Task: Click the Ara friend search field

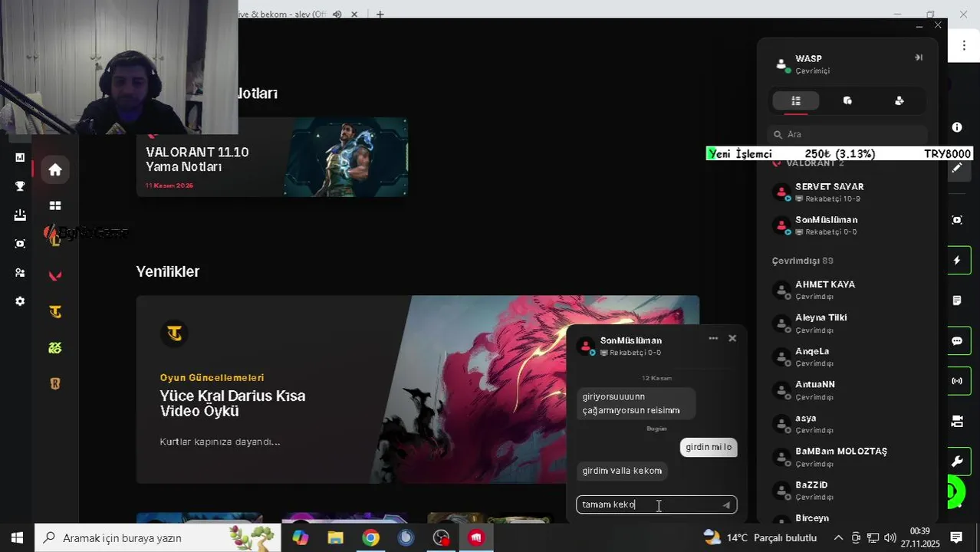Action: (847, 134)
